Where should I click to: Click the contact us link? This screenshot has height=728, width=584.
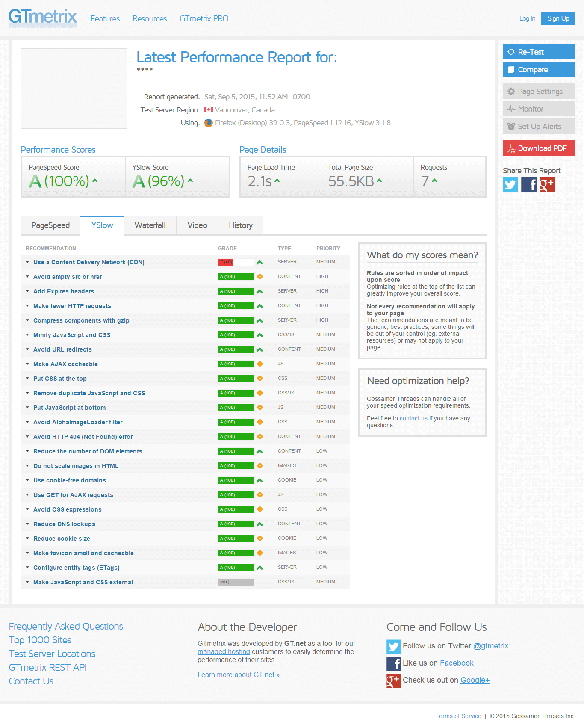click(x=413, y=418)
